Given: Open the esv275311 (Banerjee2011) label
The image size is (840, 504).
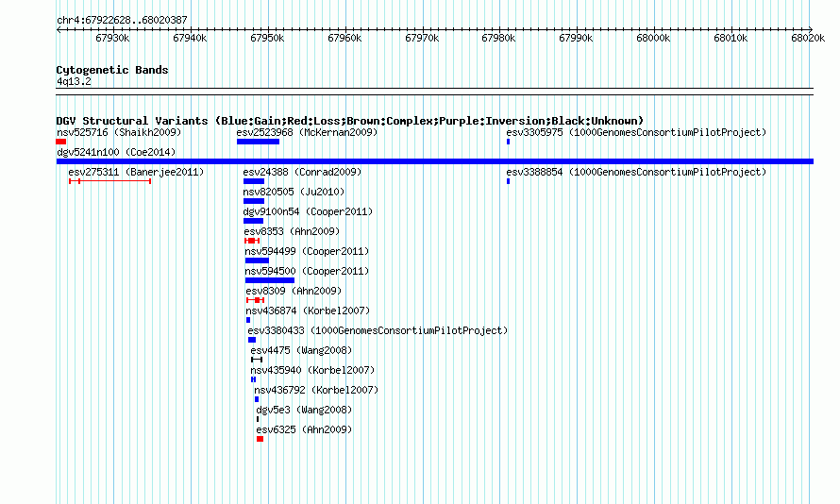Looking at the screenshot, I should click(x=136, y=172).
